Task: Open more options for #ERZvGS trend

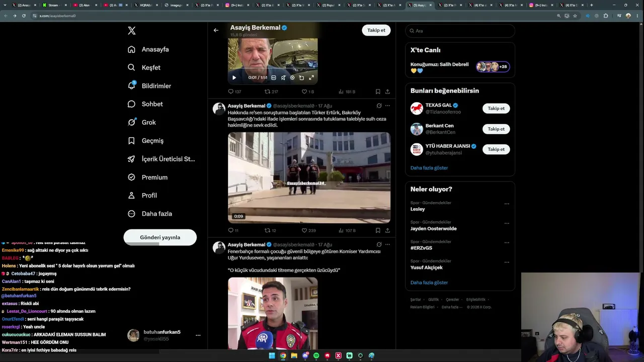Action: point(507,243)
